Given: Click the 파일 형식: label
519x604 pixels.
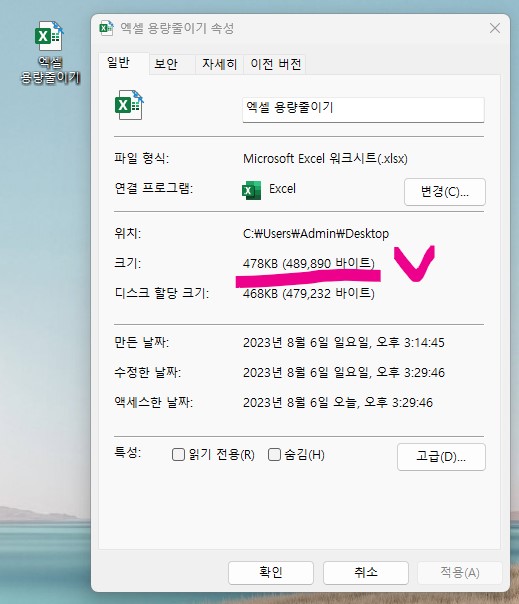Looking at the screenshot, I should 141,158.
